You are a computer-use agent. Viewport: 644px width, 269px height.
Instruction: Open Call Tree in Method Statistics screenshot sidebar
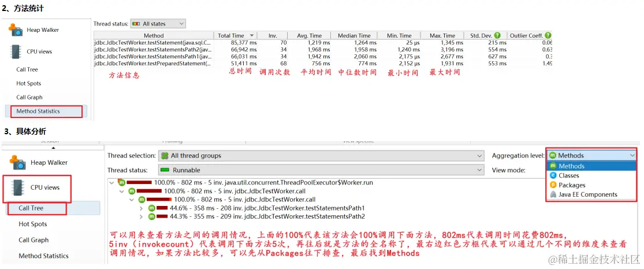pyautogui.click(x=27, y=69)
